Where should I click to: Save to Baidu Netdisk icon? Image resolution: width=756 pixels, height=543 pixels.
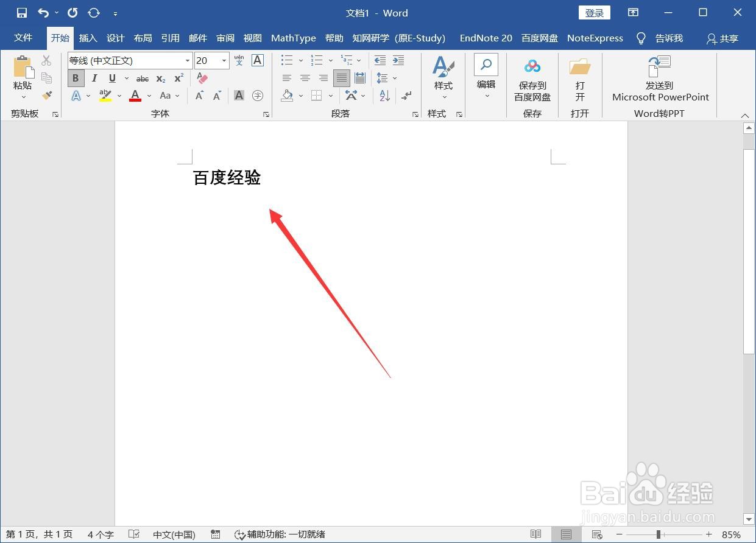[x=532, y=66]
